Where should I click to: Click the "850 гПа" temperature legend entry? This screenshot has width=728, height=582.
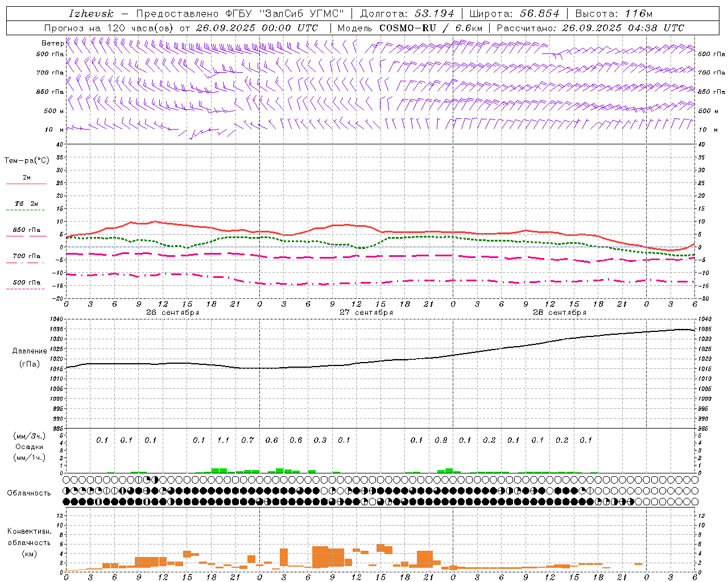tap(26, 230)
